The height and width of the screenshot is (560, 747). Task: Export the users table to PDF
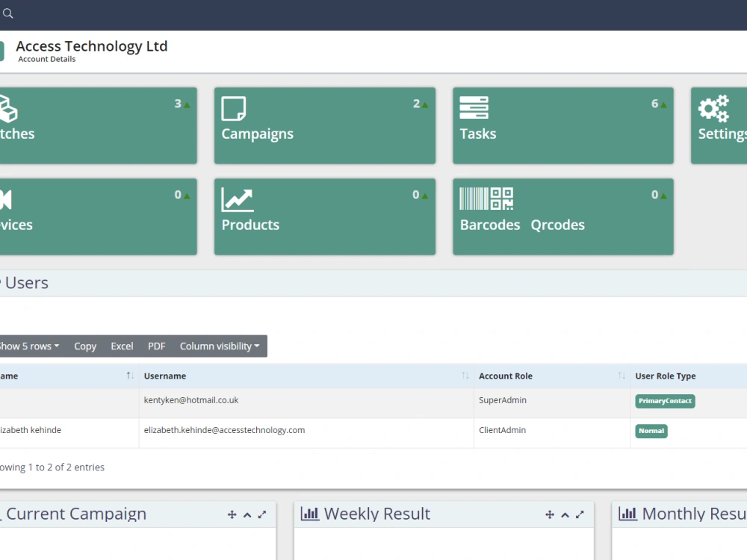[x=157, y=346]
